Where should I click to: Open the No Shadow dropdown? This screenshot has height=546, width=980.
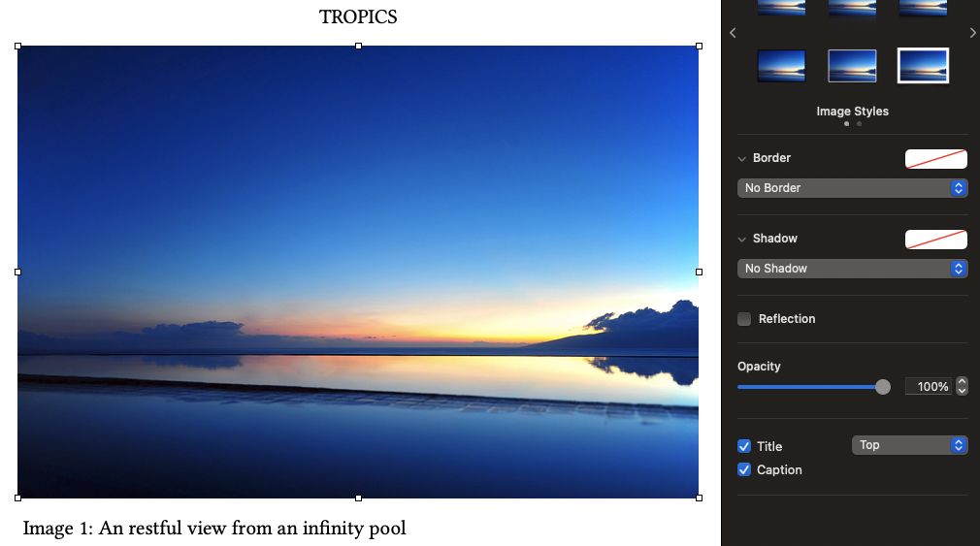(853, 269)
